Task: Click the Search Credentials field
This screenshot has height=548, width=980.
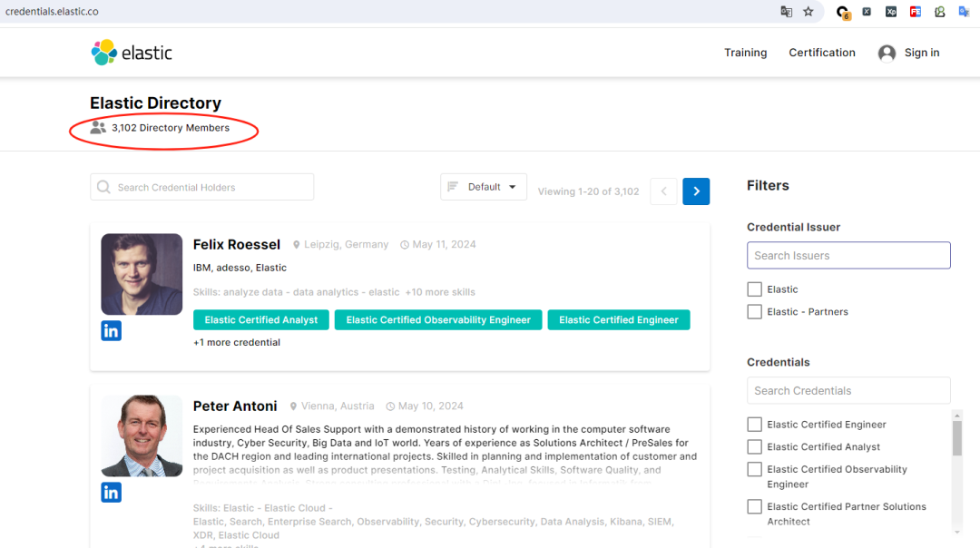Action: tap(848, 390)
